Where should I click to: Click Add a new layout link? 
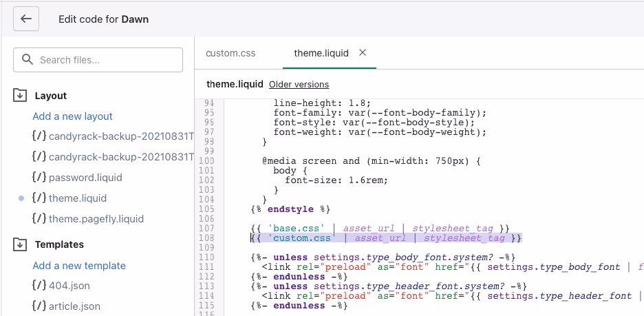73,116
